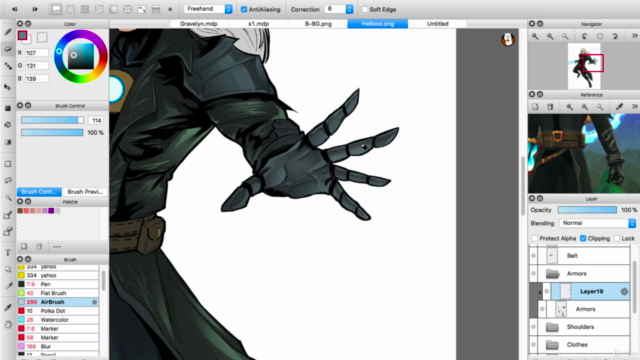640x360 pixels.
Task: Select the Text tool
Action: point(8,253)
